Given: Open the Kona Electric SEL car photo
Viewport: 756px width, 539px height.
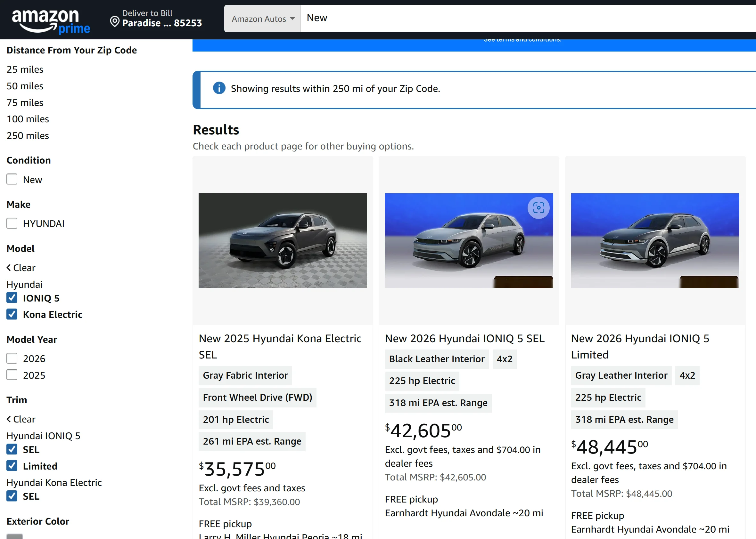Looking at the screenshot, I should coord(283,241).
